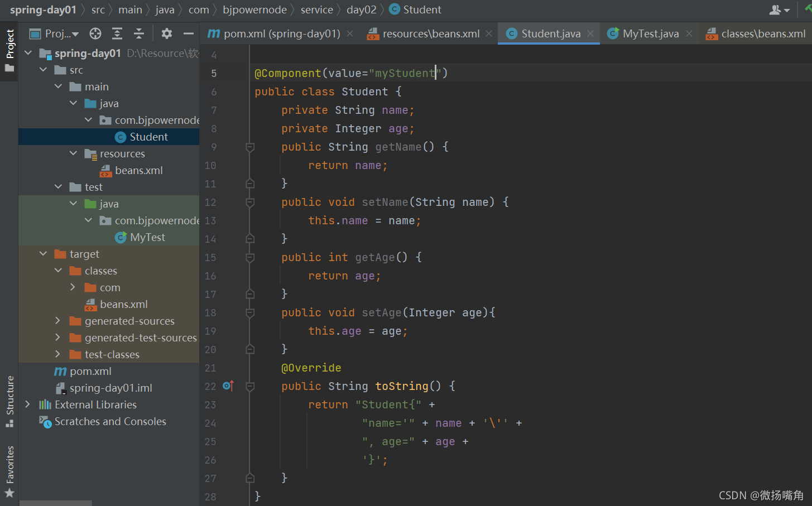Viewport: 812px width, 506px height.
Task: Collapse the spring-day01 project root
Action: [x=28, y=53]
